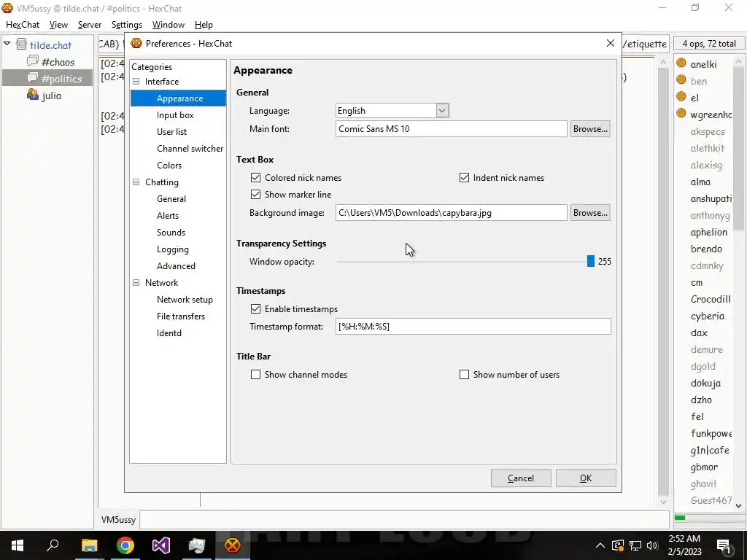Click HexChat icon in Preferences title bar
The width and height of the screenshot is (747, 560).
click(x=136, y=43)
